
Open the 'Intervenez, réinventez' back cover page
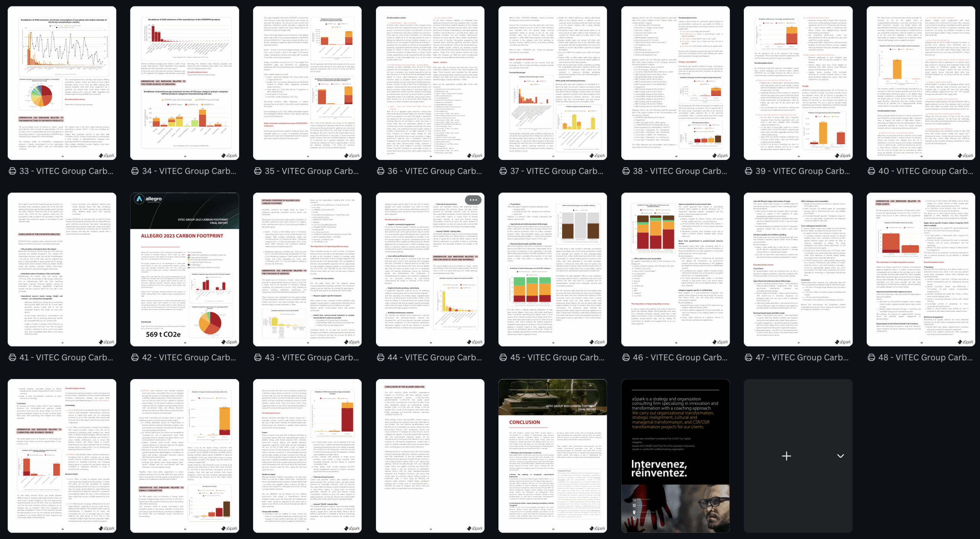coord(675,455)
